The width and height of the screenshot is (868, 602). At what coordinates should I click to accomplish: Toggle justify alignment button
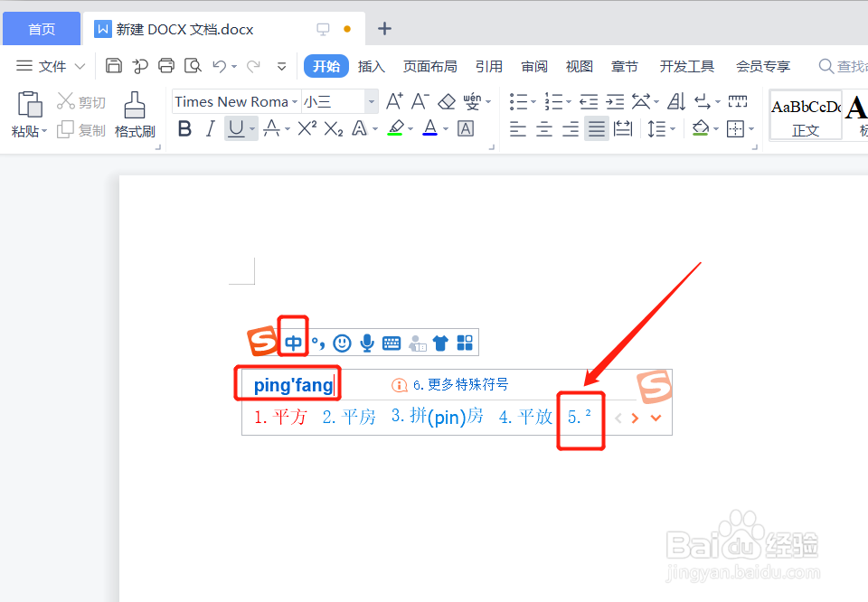click(596, 129)
